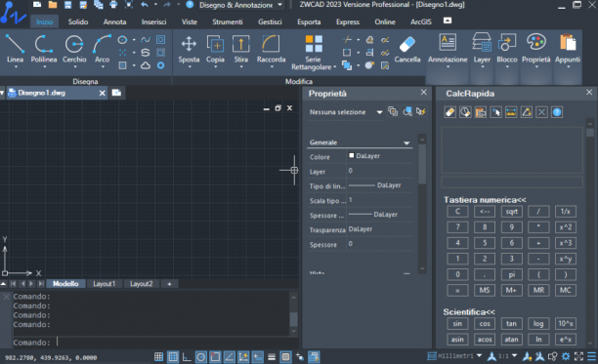
Task: Toggle PICKADD mode in Proprietà panel
Action: pyautogui.click(x=393, y=111)
